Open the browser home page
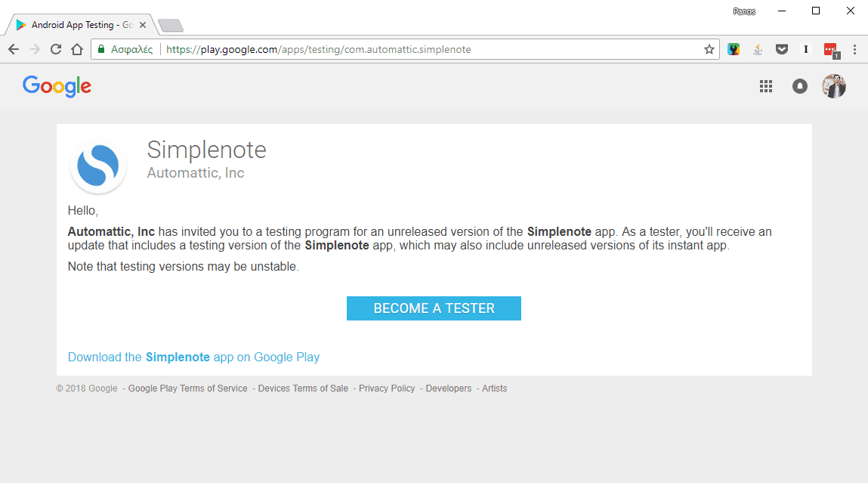868x483 pixels. pyautogui.click(x=77, y=49)
